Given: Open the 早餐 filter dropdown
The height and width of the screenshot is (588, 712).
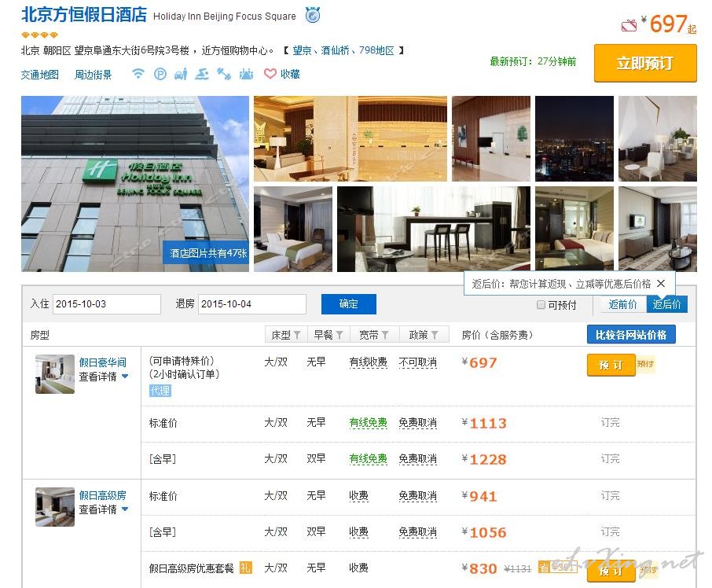Looking at the screenshot, I should coord(328,335).
